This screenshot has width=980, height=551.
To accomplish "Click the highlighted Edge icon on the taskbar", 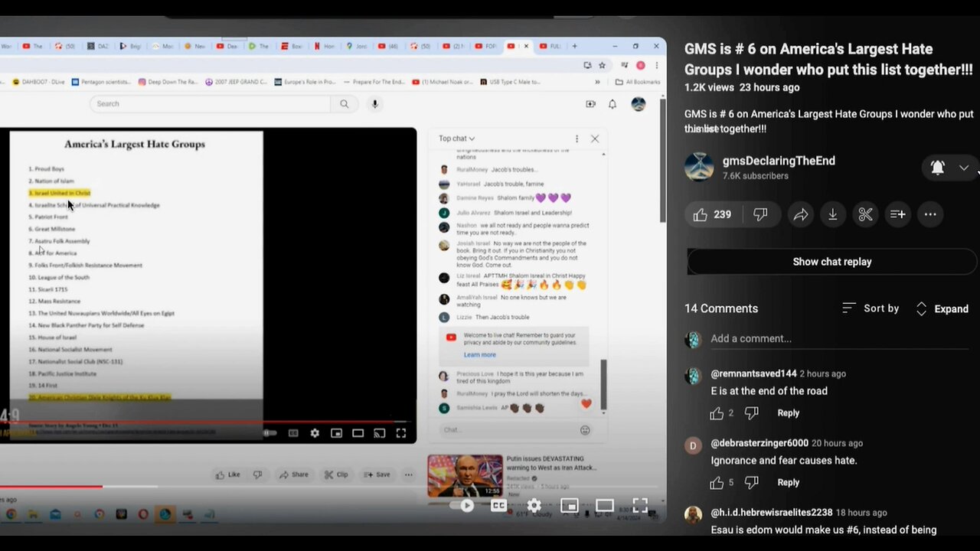I will [x=165, y=514].
